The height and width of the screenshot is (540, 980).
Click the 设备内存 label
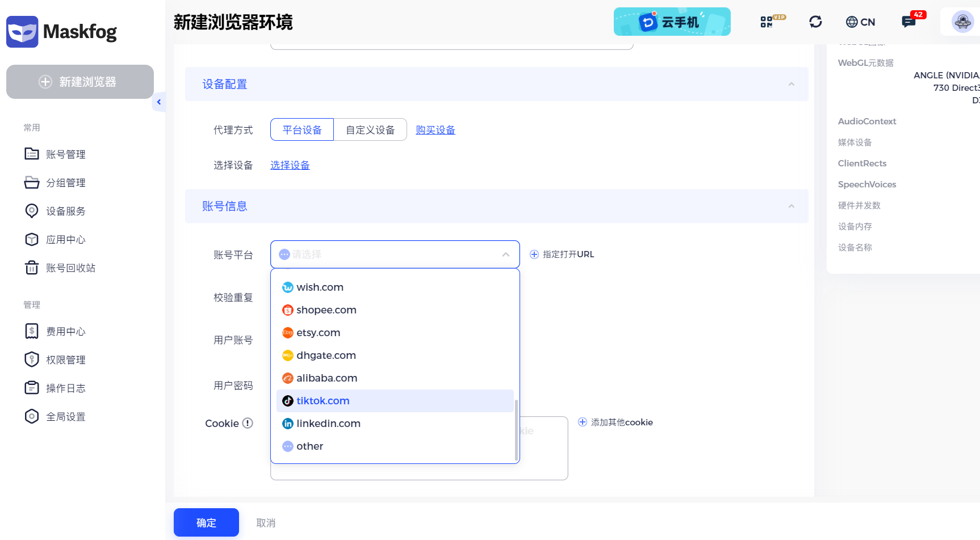click(x=855, y=226)
